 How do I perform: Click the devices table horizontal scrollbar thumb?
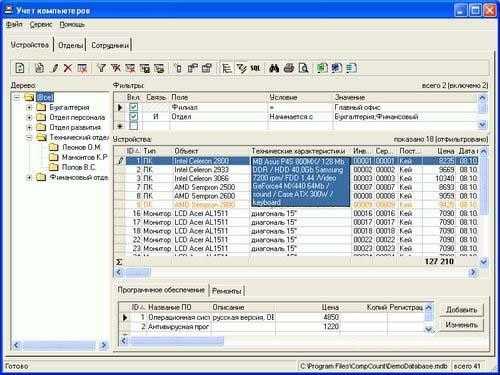click(138, 273)
